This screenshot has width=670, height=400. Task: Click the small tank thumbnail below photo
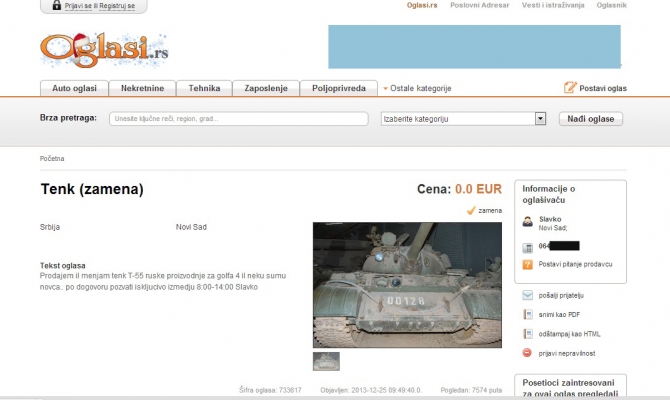326,361
